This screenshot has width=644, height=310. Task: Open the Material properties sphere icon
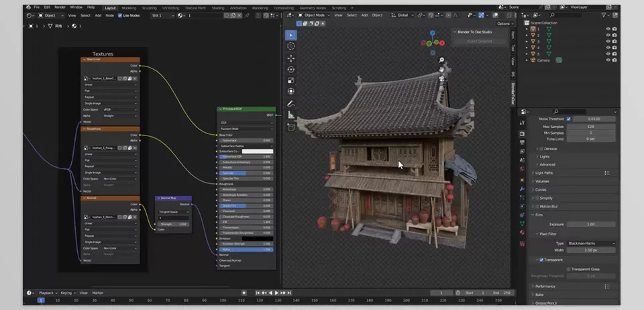click(x=522, y=232)
